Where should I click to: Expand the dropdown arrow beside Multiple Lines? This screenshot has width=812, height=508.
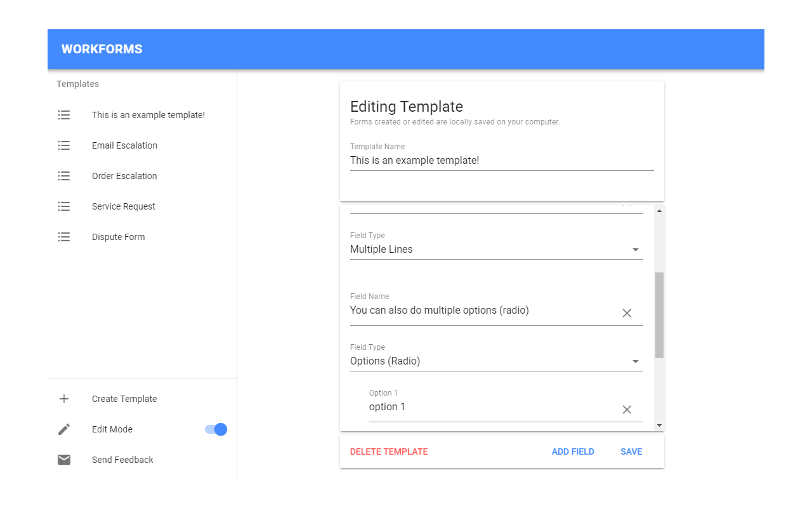click(x=635, y=250)
